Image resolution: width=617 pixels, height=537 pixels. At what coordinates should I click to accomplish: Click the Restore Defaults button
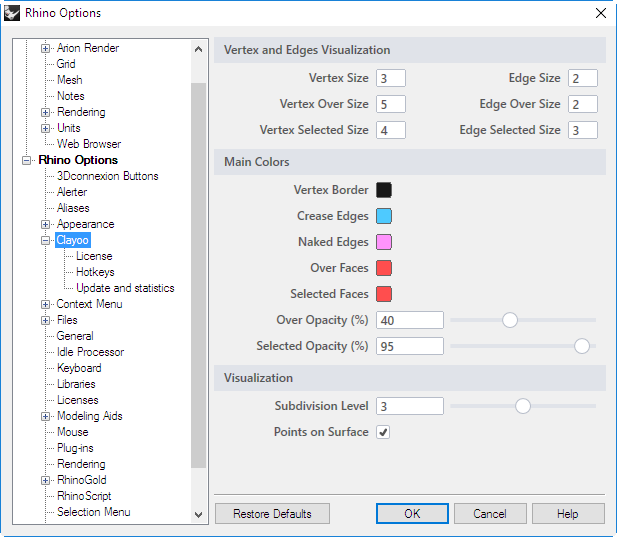[272, 514]
